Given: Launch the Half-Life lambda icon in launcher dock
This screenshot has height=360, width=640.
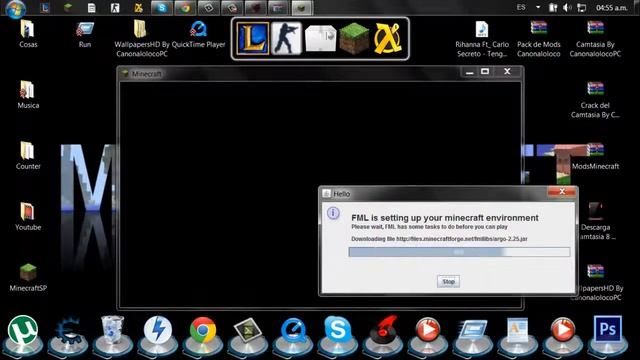Looking at the screenshot, I should click(387, 39).
